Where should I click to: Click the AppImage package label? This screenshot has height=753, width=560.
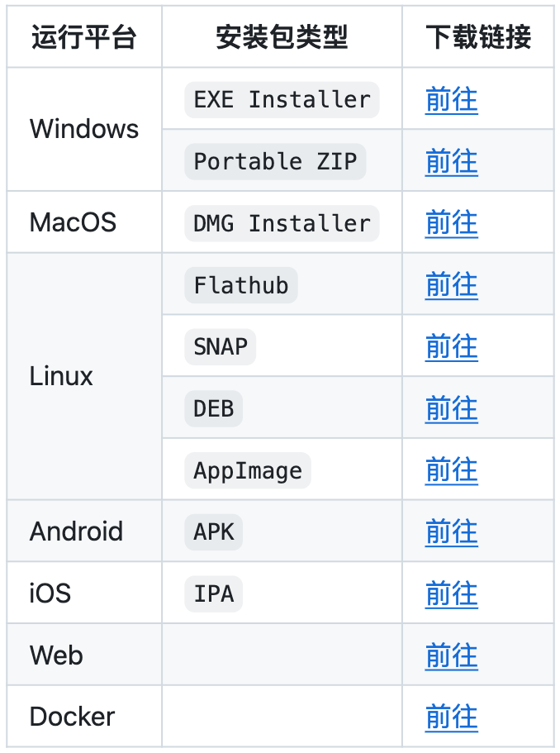[x=248, y=470]
